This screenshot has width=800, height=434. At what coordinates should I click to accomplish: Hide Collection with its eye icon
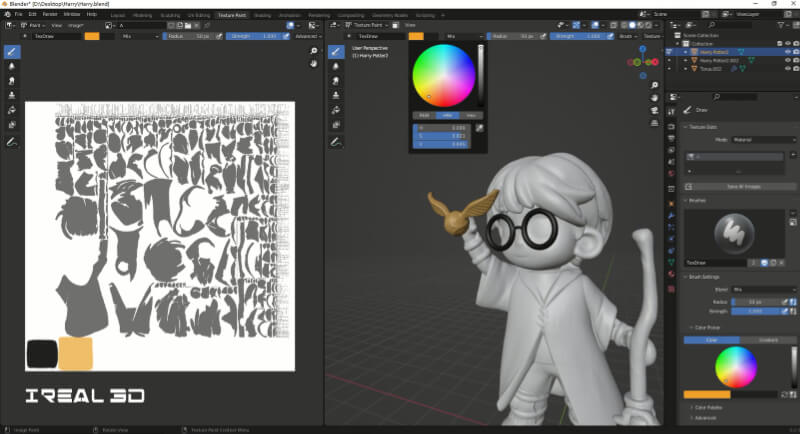pos(788,44)
